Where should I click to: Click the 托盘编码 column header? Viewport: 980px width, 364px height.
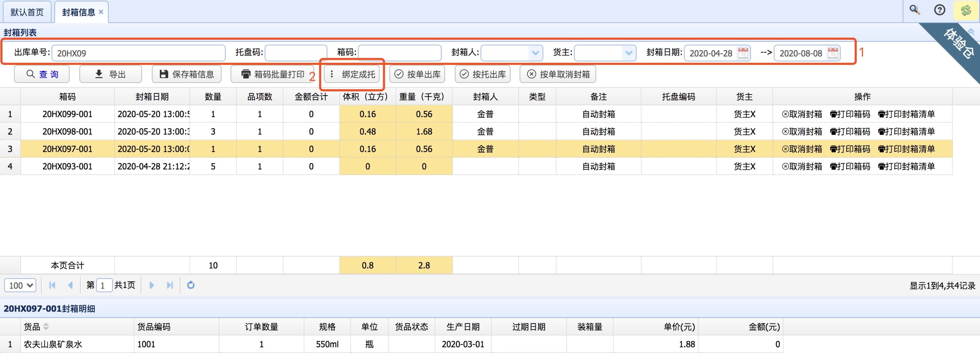(678, 96)
